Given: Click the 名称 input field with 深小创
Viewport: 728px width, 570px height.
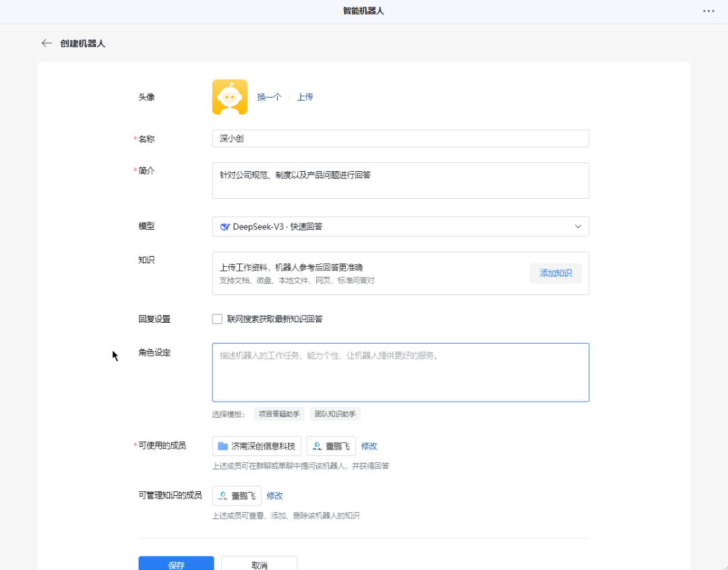Looking at the screenshot, I should tap(400, 138).
